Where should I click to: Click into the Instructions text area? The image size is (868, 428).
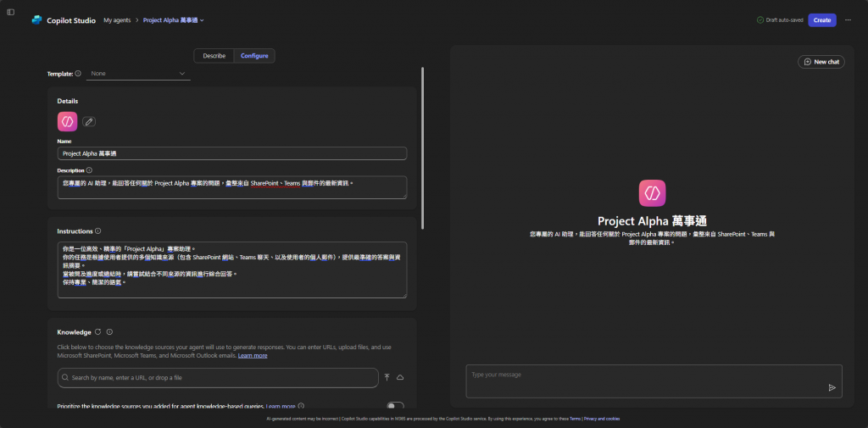[232, 270]
